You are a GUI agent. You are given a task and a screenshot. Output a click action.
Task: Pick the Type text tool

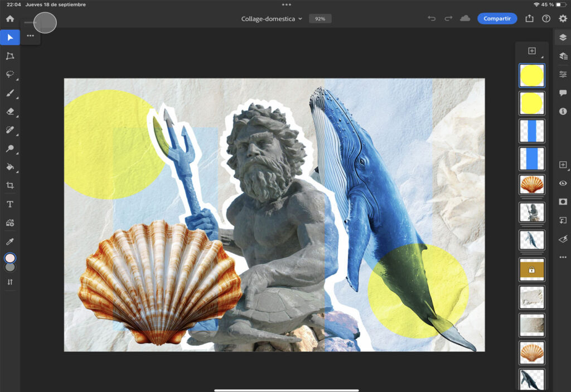coord(9,204)
